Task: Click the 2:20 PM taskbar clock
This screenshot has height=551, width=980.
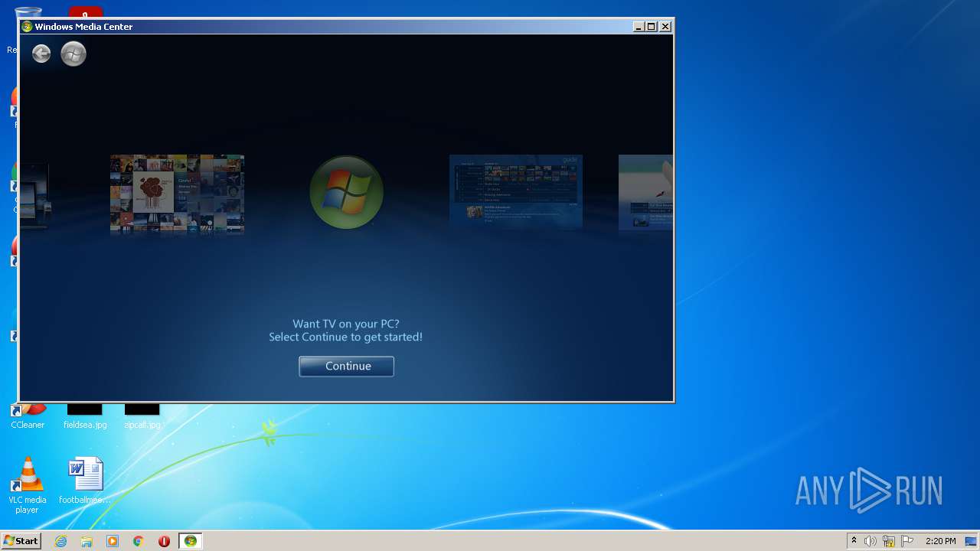Action: point(940,541)
